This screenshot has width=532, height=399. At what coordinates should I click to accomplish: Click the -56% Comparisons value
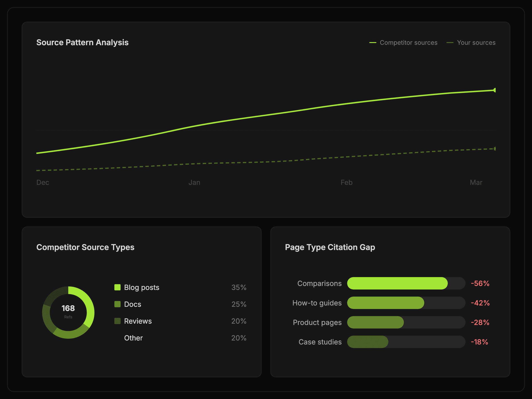pos(480,283)
